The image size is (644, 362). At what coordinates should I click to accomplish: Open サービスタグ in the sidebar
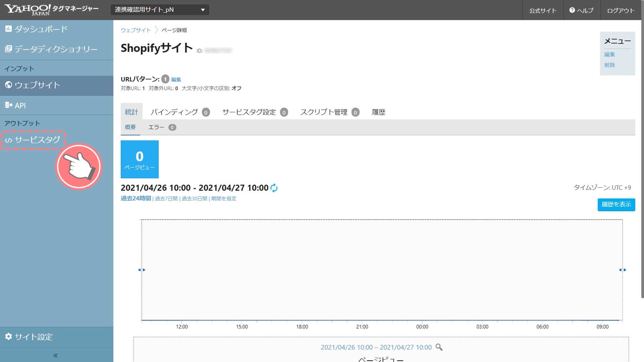click(x=33, y=140)
